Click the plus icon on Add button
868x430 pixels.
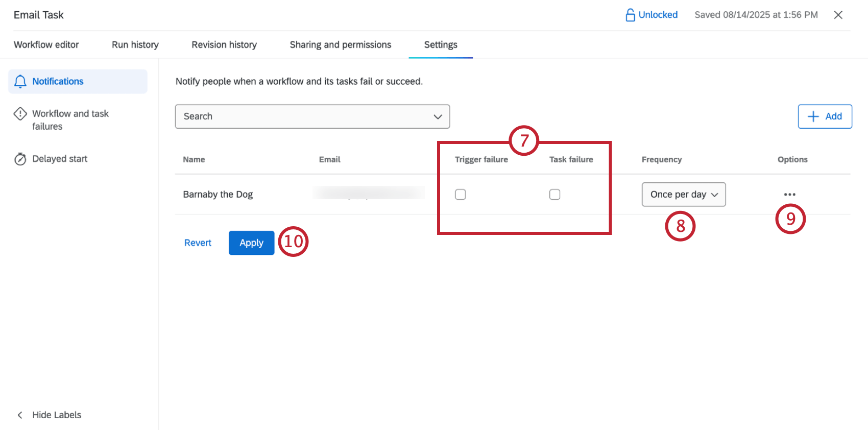coord(813,116)
